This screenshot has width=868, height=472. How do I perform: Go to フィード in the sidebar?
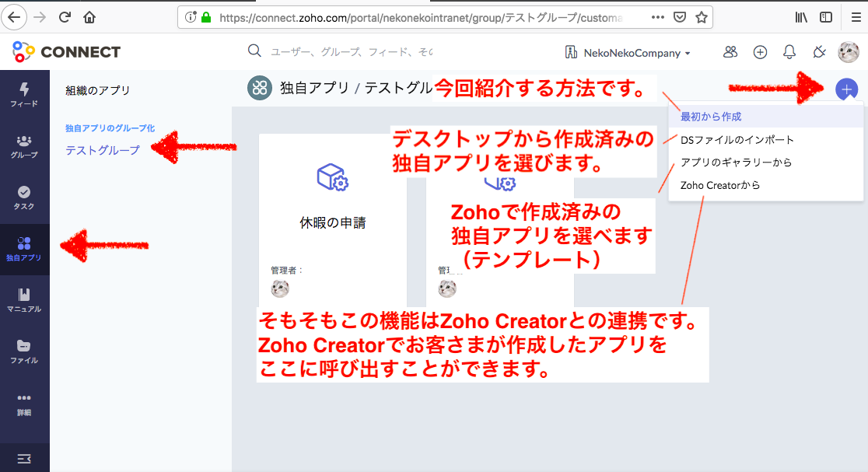click(x=24, y=95)
